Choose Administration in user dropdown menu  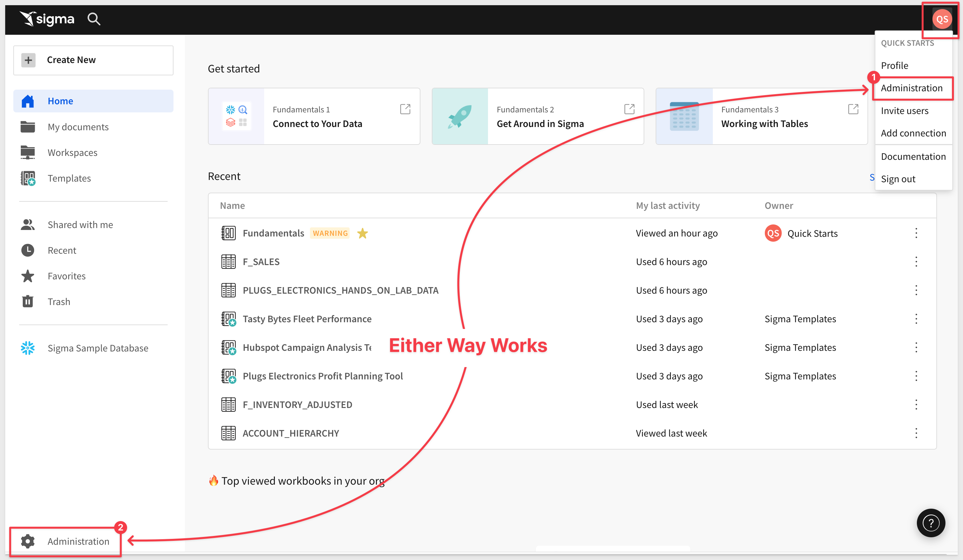coord(913,88)
